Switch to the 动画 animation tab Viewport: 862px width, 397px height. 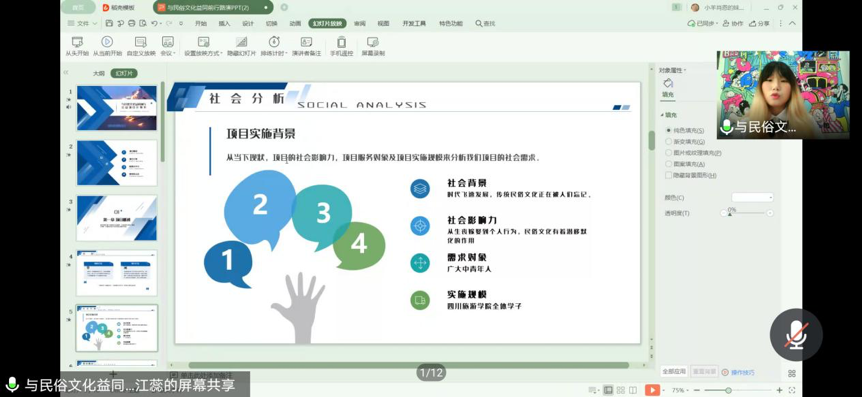click(x=295, y=23)
